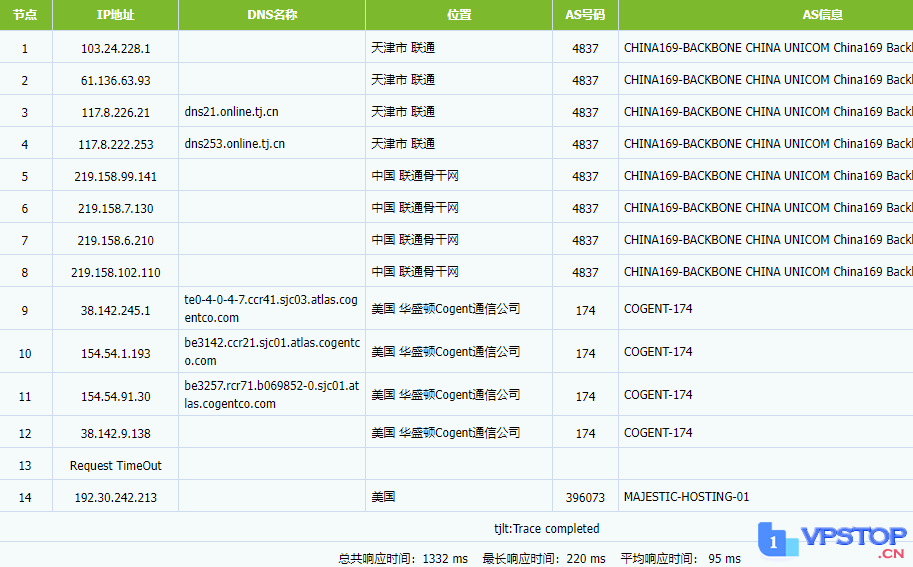
Task: Select IP address 154.54.1.193
Action: pos(115,353)
